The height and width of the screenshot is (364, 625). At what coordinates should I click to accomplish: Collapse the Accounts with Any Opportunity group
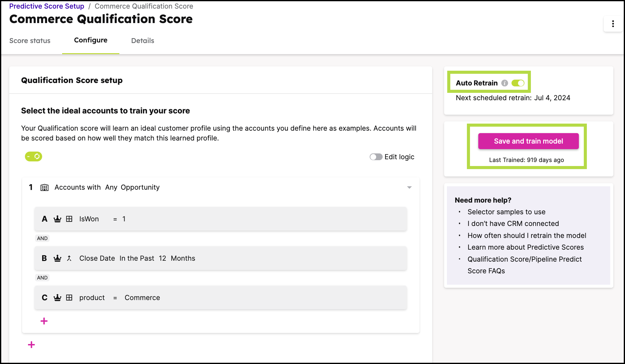pos(409,187)
